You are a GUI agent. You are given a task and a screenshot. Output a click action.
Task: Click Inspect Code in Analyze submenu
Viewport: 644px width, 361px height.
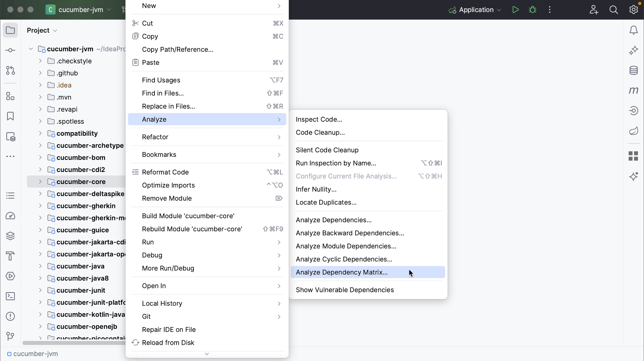pos(319,119)
